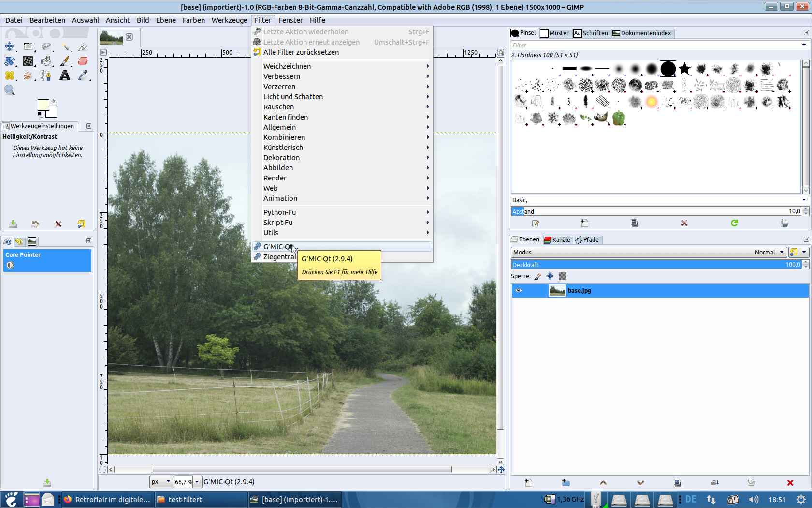Viewport: 812px width, 508px height.
Task: Select the Bucket Fill tool
Action: 46,61
